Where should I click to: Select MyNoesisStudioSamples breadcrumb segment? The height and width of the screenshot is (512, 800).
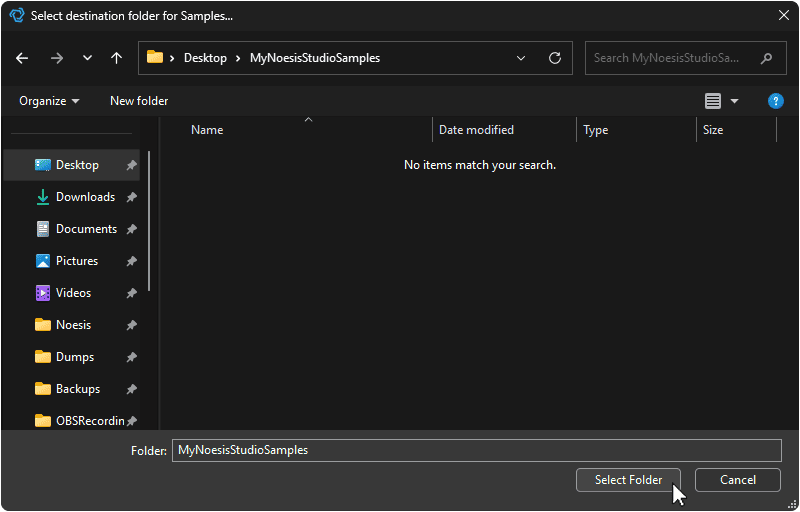(315, 58)
